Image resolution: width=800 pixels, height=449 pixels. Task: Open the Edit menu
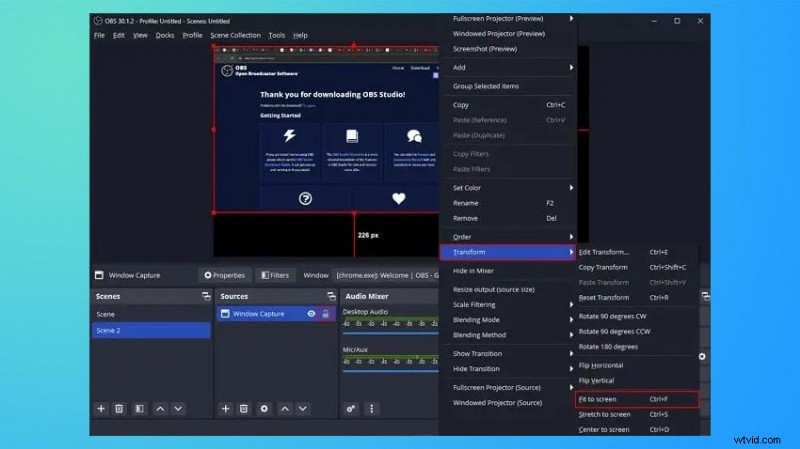(x=118, y=35)
